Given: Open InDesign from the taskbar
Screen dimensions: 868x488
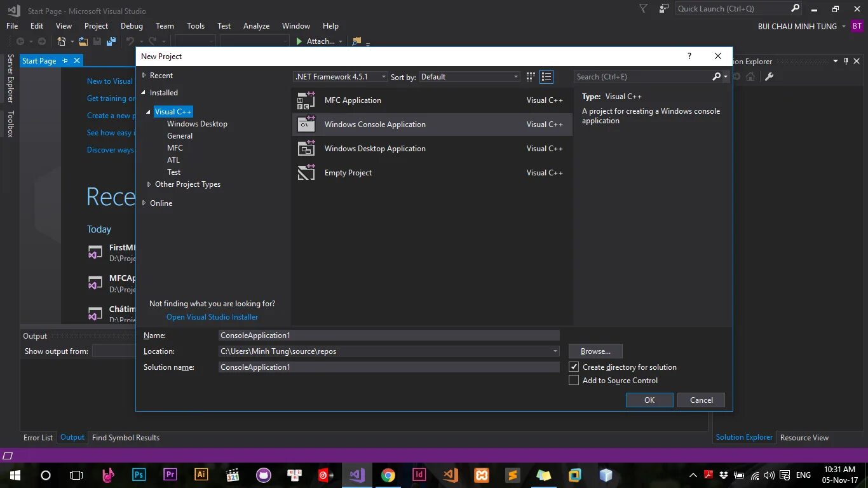Looking at the screenshot, I should [419, 475].
